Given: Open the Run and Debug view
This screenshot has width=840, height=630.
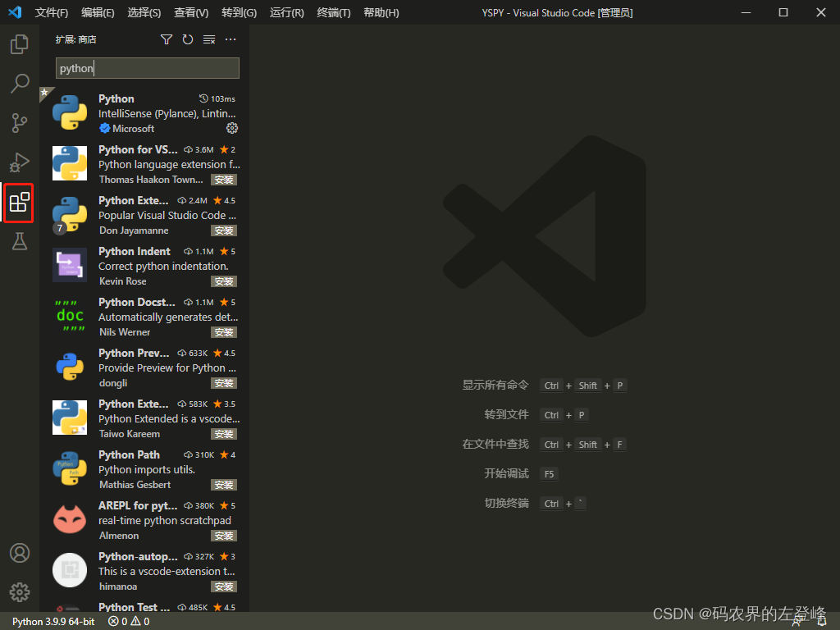Looking at the screenshot, I should coord(20,162).
